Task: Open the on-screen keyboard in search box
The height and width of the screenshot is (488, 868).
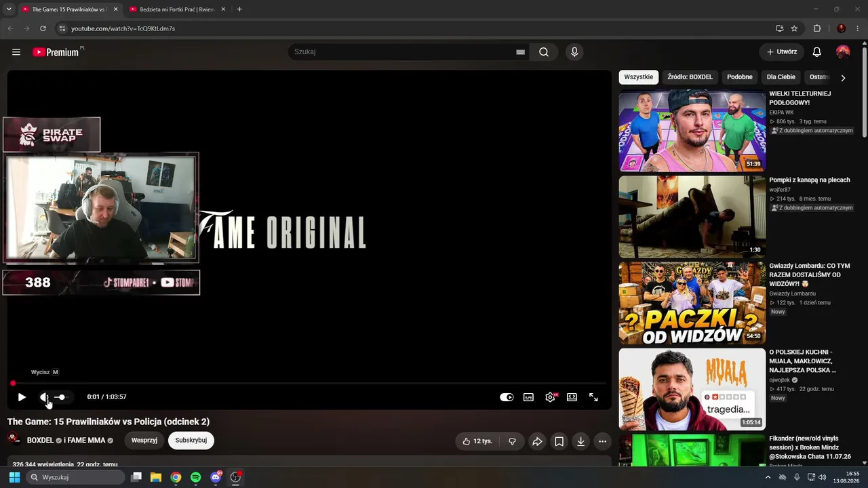Action: (x=520, y=52)
